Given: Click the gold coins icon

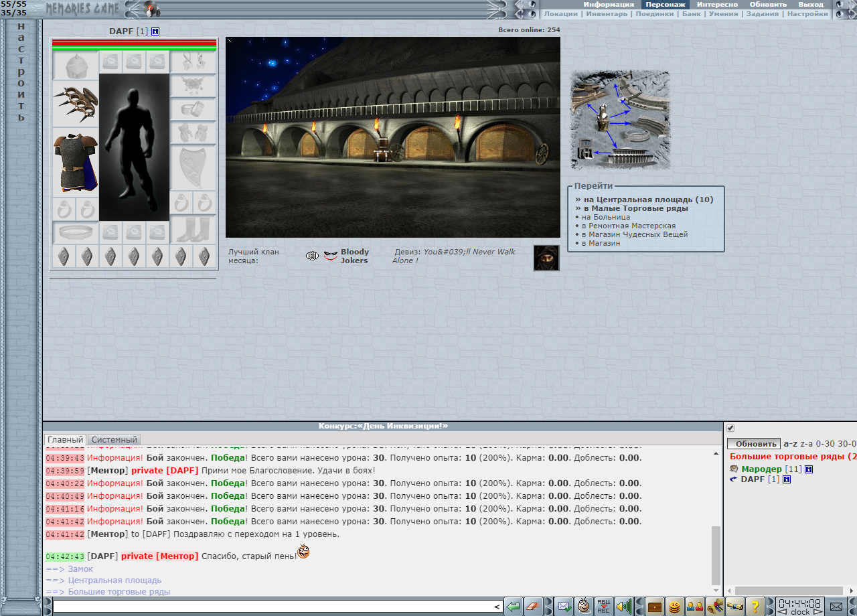Looking at the screenshot, I should tap(675, 607).
